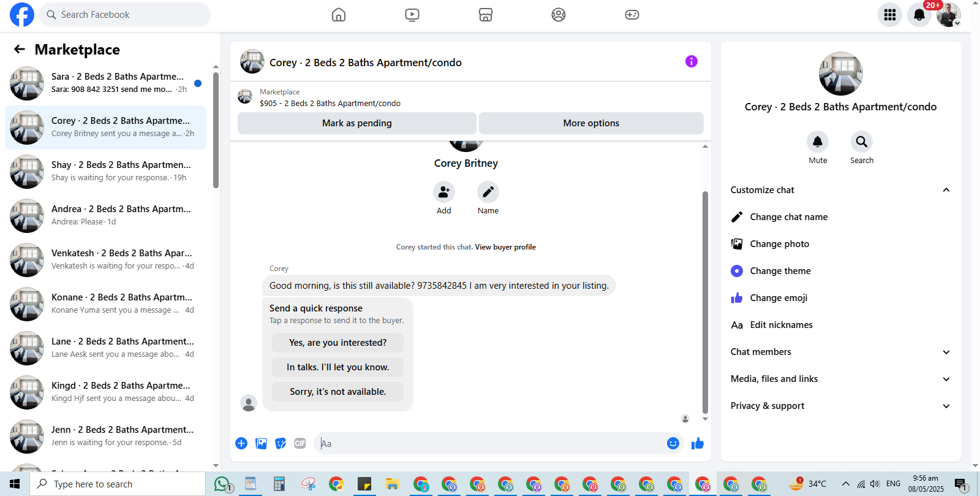Open the Venkatesh apartment conversation
980x496 pixels.
[x=105, y=260]
